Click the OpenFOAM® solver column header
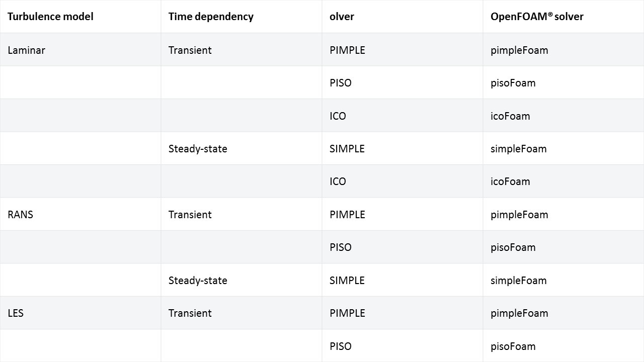Image resolution: width=644 pixels, height=362 pixels. click(x=537, y=17)
